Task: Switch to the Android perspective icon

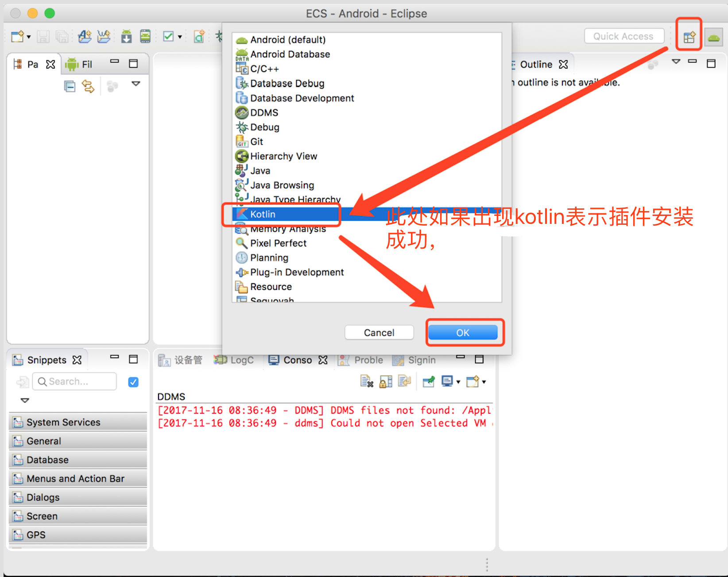Action: tap(713, 37)
